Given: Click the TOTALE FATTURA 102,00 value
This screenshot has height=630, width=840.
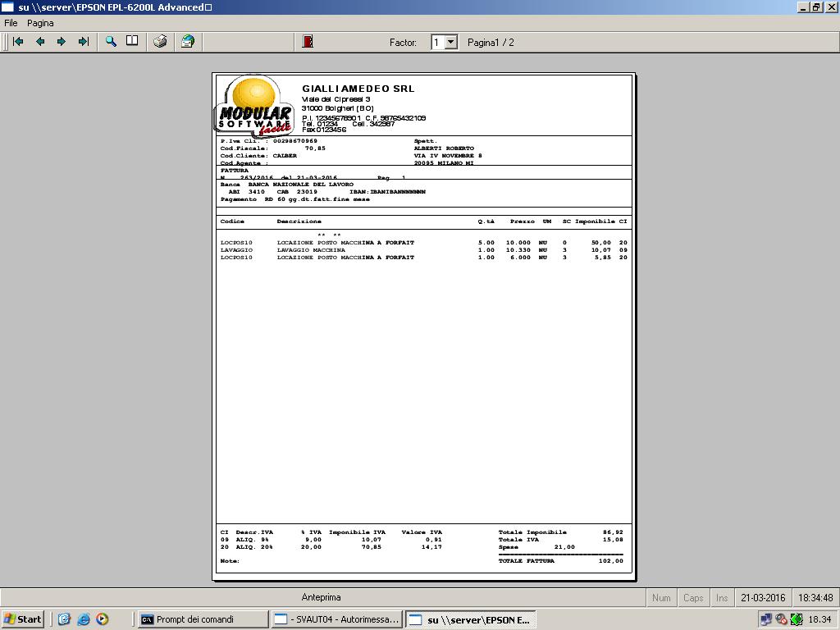Looking at the screenshot, I should 610,561.
